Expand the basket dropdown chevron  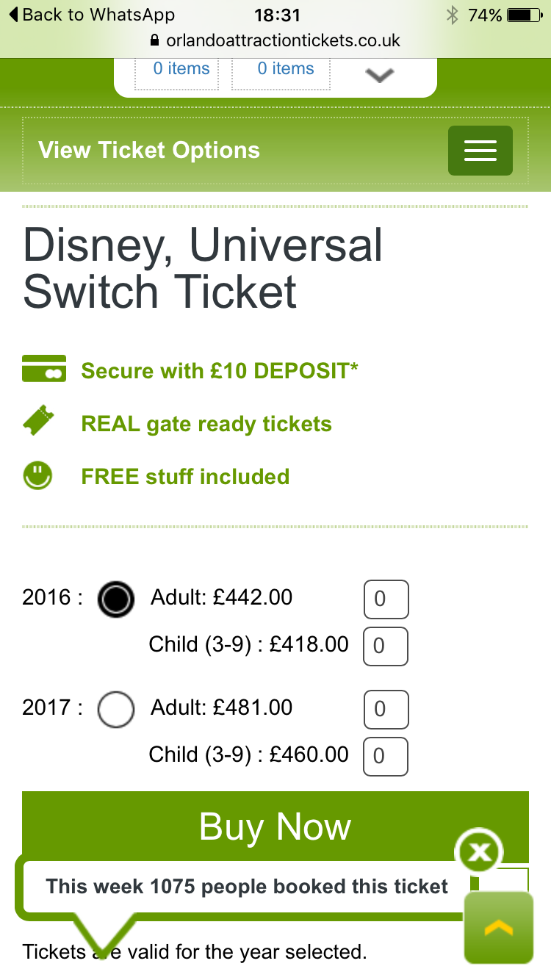click(x=379, y=74)
